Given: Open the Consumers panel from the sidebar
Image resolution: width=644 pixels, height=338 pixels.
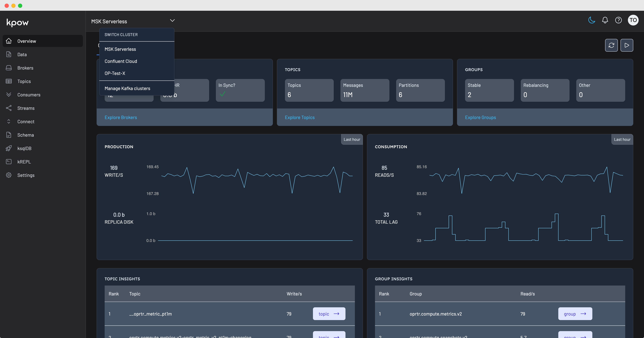Looking at the screenshot, I should (x=29, y=95).
